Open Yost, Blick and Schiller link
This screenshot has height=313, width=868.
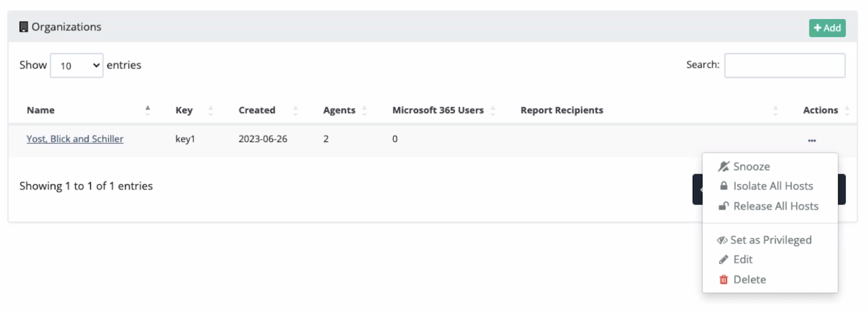75,139
